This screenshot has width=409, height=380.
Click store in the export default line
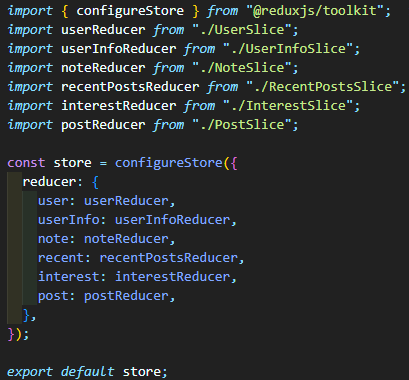[142, 372]
